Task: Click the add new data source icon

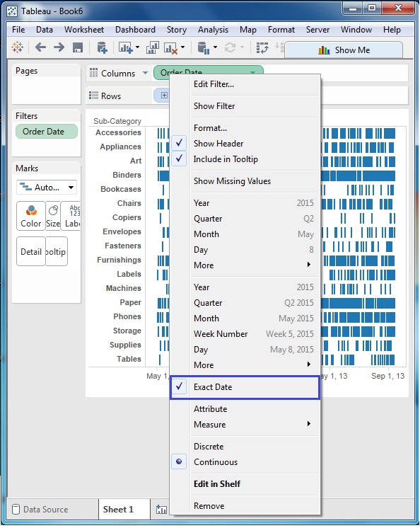Action: (102, 48)
